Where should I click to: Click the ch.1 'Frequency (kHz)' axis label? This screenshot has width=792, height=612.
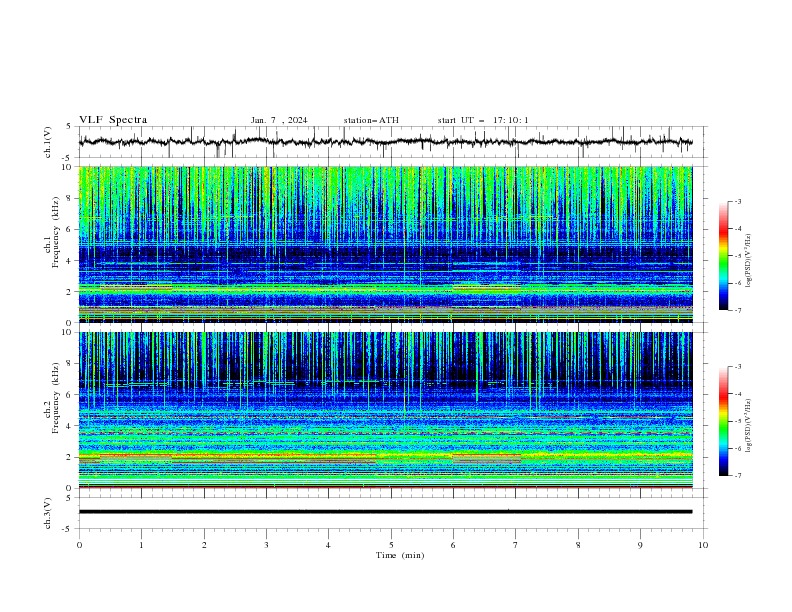tap(56, 232)
